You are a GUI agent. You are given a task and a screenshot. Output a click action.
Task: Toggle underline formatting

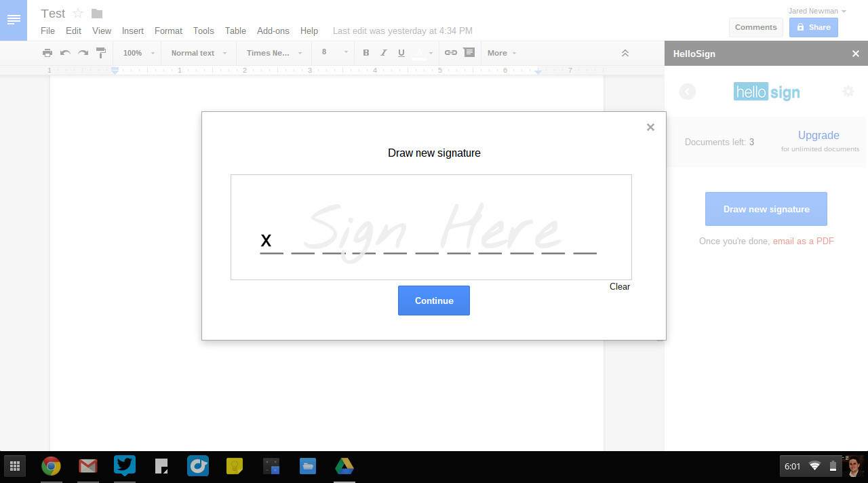(401, 53)
